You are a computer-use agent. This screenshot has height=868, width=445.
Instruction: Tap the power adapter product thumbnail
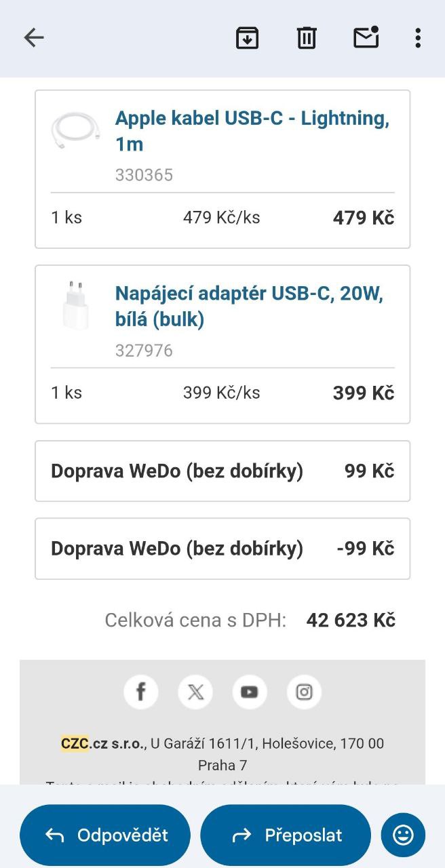[x=75, y=306]
